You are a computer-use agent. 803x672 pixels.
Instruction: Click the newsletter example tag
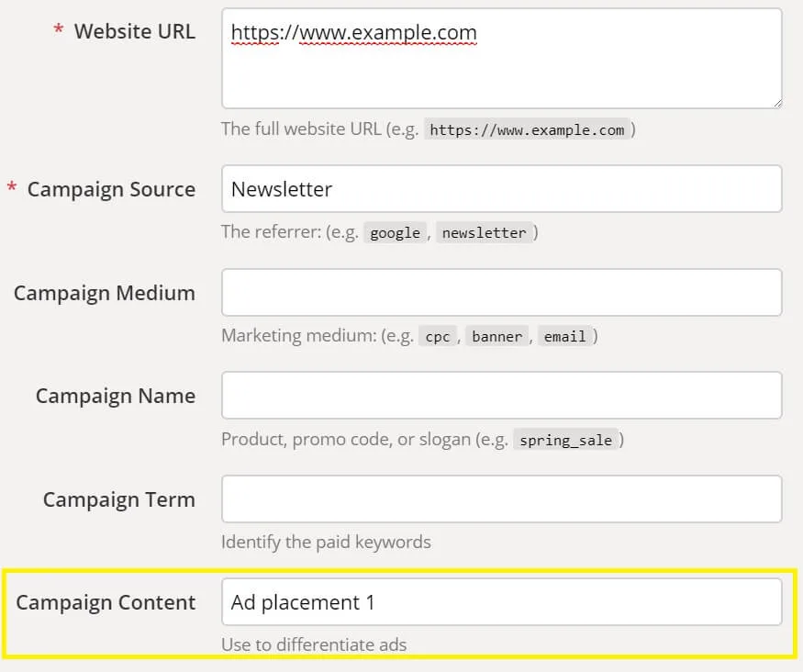pyautogui.click(x=484, y=233)
